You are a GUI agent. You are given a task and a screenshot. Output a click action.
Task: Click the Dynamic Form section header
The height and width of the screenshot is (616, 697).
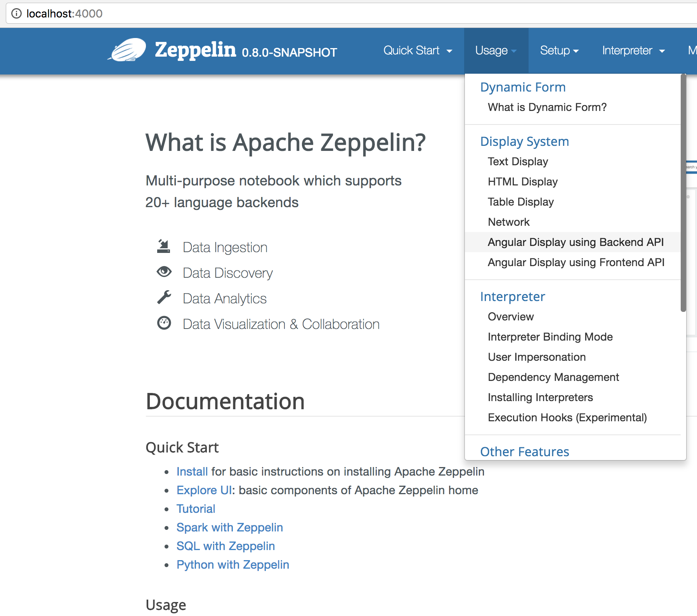[523, 87]
